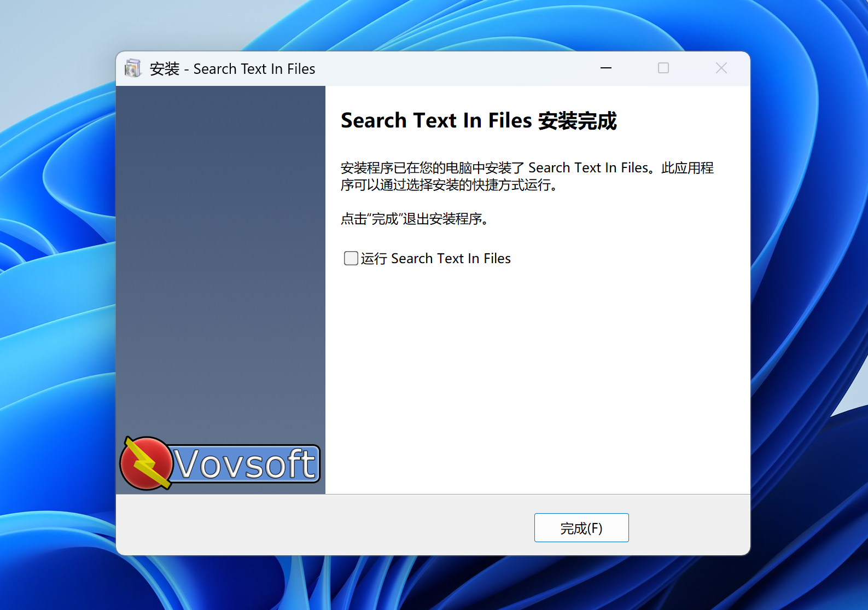Click the disabled maximize button
This screenshot has width=868, height=610.
point(663,68)
